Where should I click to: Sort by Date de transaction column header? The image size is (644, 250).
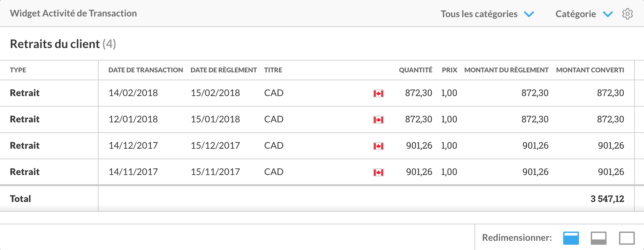tap(146, 70)
